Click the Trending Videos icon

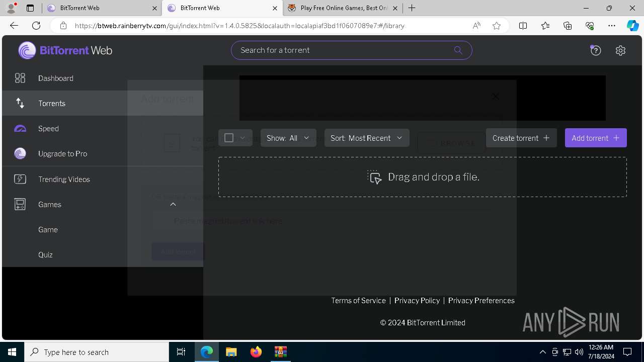20,179
